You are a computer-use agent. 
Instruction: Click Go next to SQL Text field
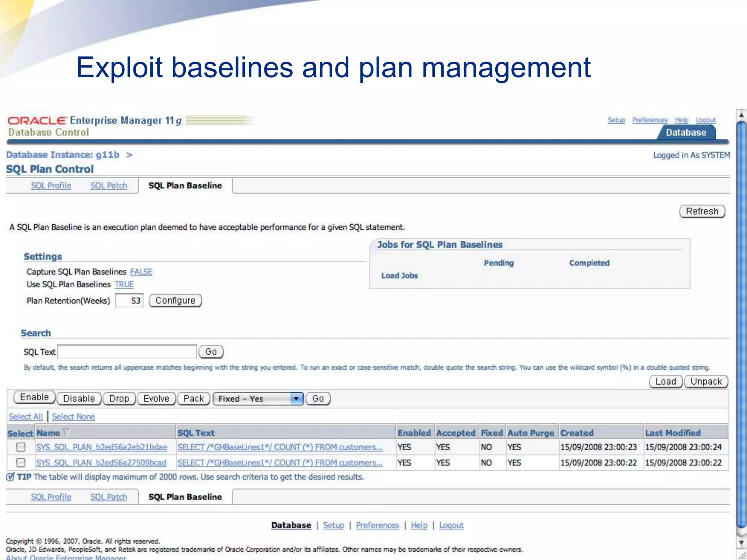tap(211, 352)
